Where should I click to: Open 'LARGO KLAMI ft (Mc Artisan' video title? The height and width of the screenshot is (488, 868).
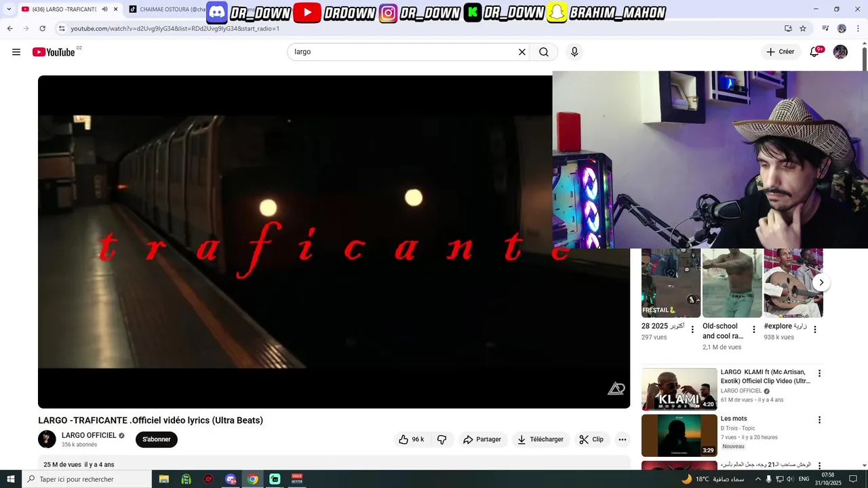pos(765,377)
